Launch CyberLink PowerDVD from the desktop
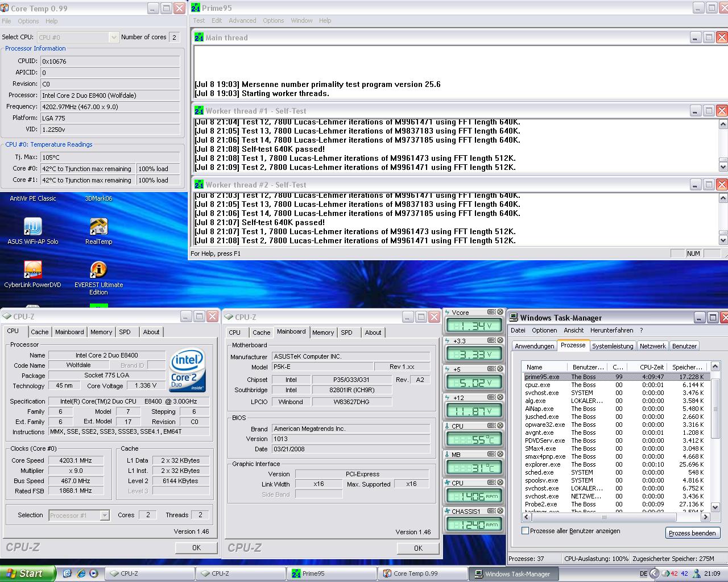Screen dimensions: 728x582 click(32, 271)
